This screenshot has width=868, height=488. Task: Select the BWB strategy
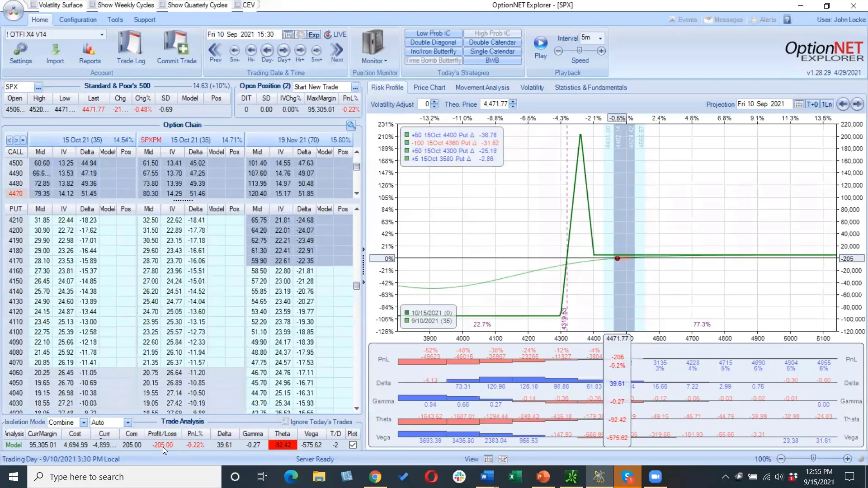coord(492,61)
